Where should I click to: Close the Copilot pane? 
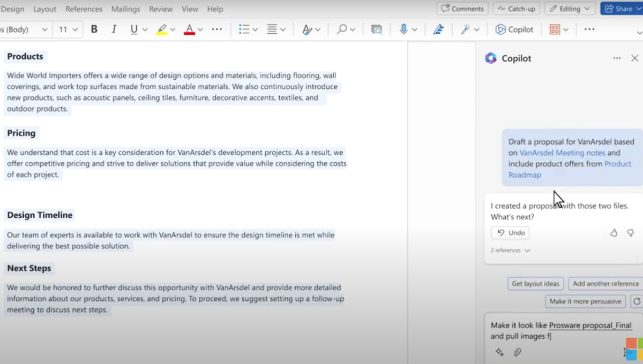[634, 58]
